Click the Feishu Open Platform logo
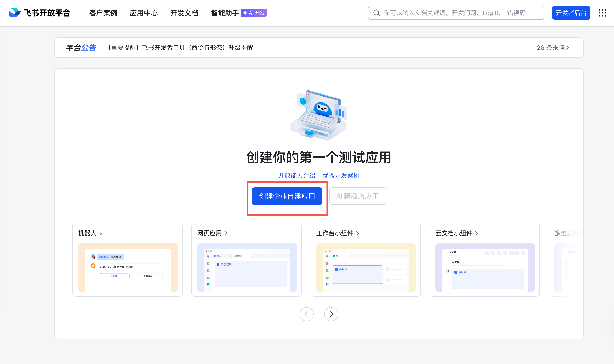Viewport: 614px width, 364px height. [x=15, y=13]
